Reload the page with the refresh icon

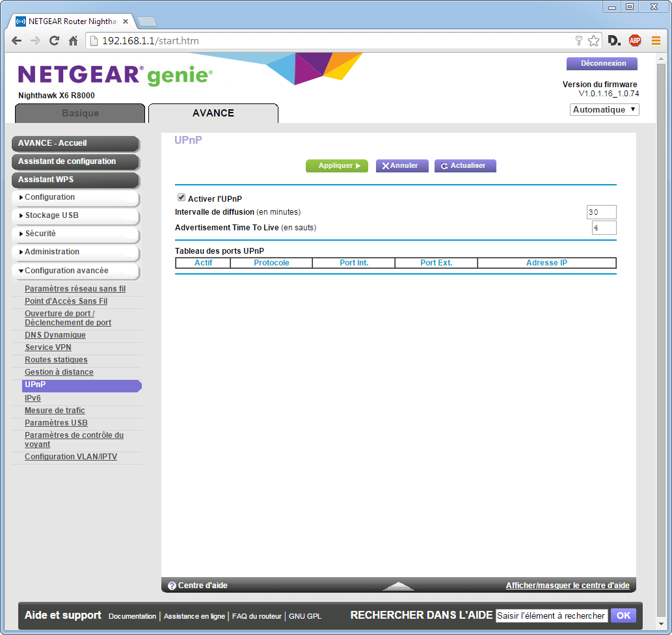tap(55, 41)
